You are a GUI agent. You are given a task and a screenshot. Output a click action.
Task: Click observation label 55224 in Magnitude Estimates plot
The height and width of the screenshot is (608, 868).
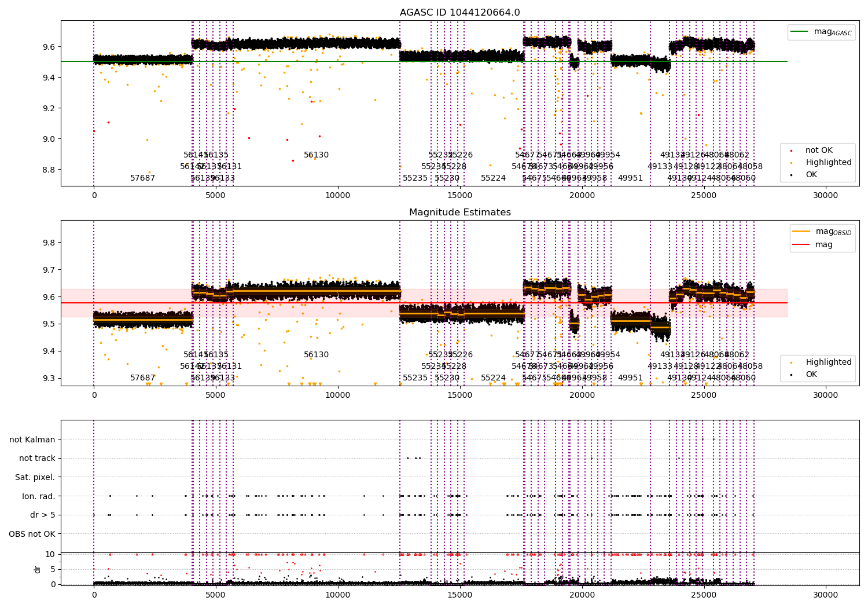[x=494, y=378]
